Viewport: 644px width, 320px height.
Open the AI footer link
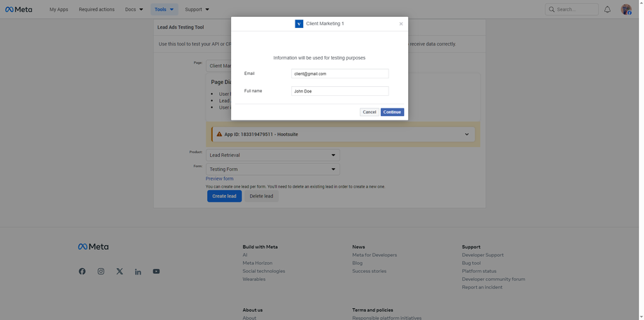(x=245, y=255)
